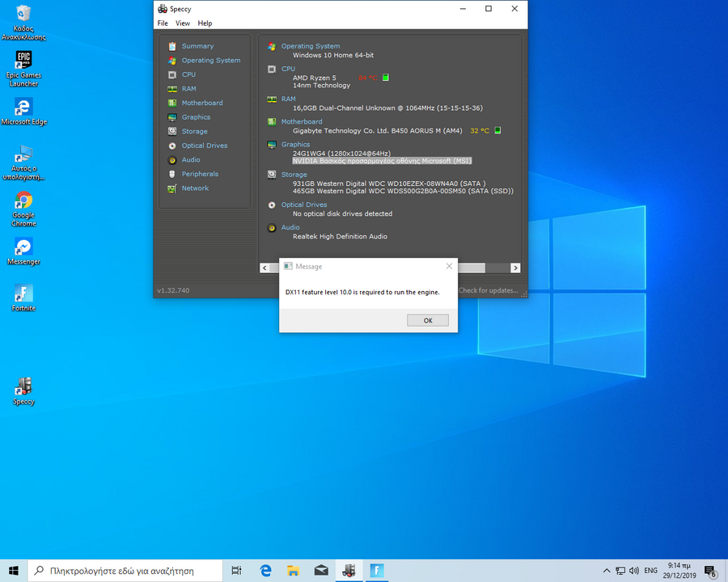Open the File menu in Speccy
The image size is (728, 582).
pos(163,23)
